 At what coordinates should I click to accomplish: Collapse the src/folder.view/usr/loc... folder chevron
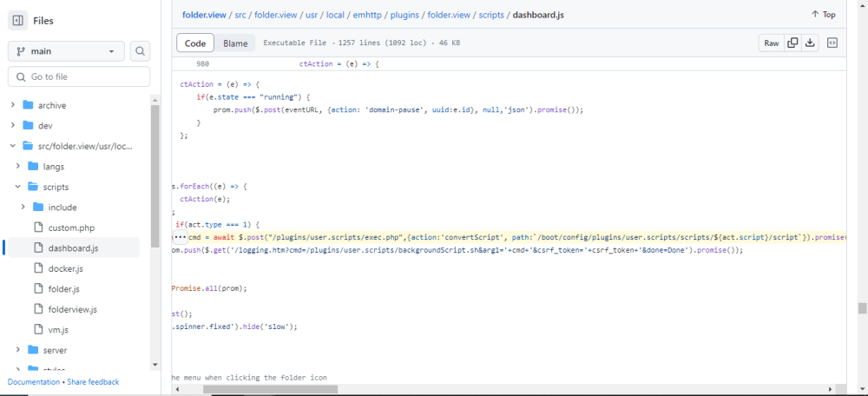[x=13, y=146]
